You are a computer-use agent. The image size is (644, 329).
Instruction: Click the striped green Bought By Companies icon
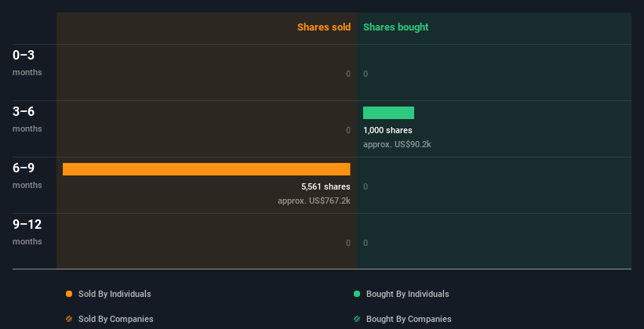tap(357, 319)
